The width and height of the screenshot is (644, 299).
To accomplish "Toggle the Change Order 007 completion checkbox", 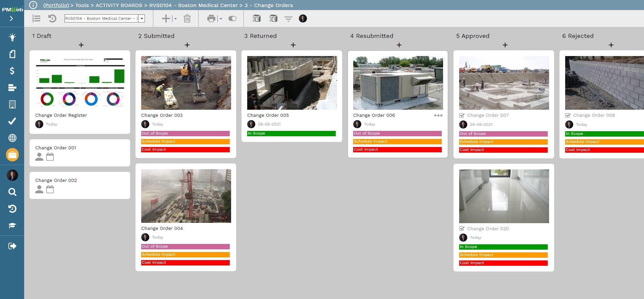I will 462,115.
